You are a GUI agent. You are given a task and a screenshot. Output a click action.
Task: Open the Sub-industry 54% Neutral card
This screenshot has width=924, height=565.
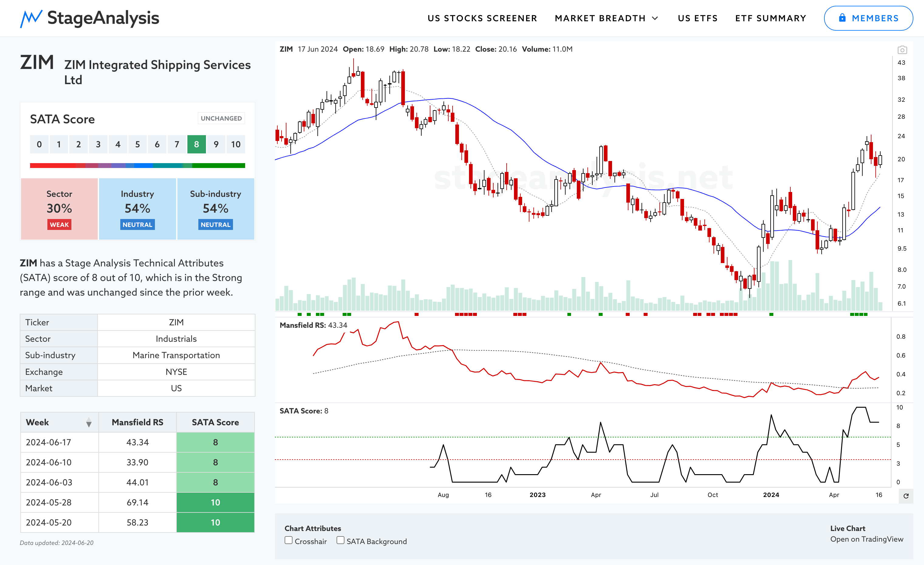pos(216,209)
